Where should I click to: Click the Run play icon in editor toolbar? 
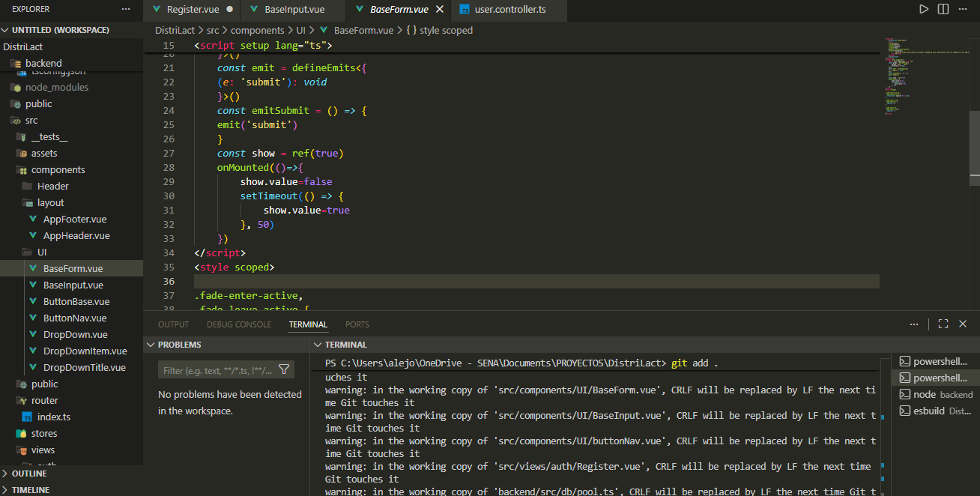coord(924,9)
